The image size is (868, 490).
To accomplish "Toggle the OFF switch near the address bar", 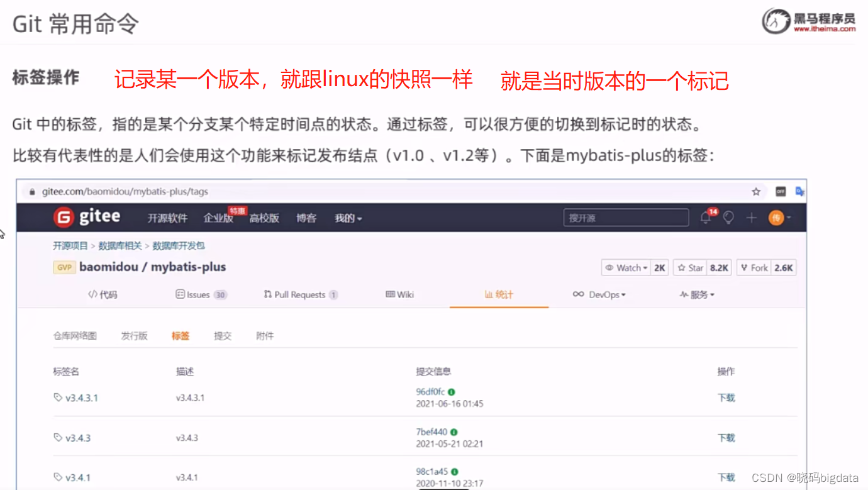I will click(x=780, y=191).
